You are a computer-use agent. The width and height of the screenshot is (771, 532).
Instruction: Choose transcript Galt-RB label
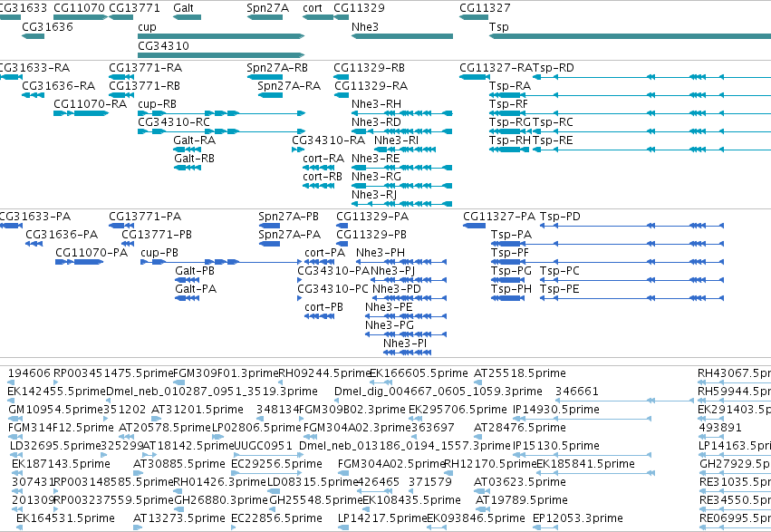click(194, 159)
